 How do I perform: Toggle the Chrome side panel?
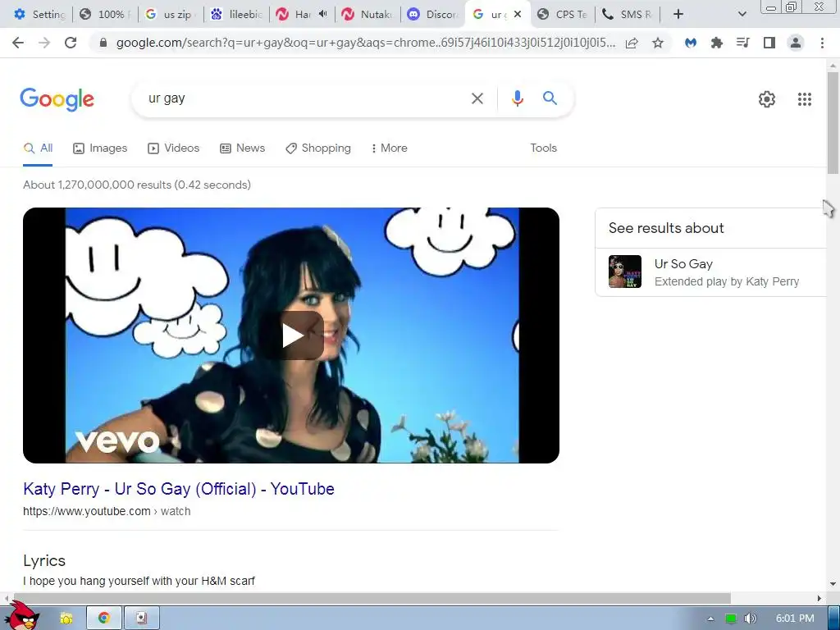point(769,43)
